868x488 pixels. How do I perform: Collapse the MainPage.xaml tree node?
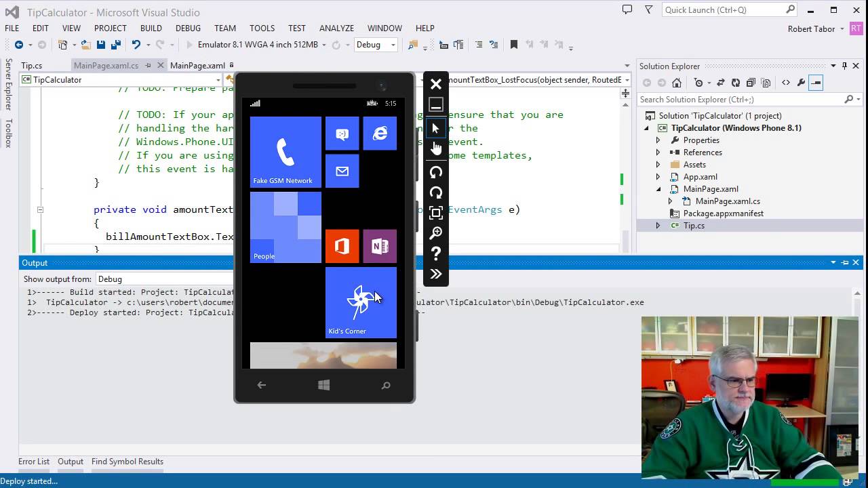[x=658, y=189]
